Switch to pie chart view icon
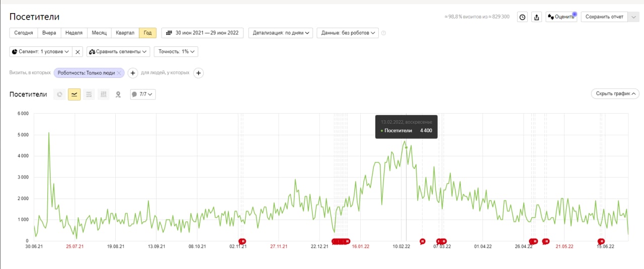 pos(59,94)
